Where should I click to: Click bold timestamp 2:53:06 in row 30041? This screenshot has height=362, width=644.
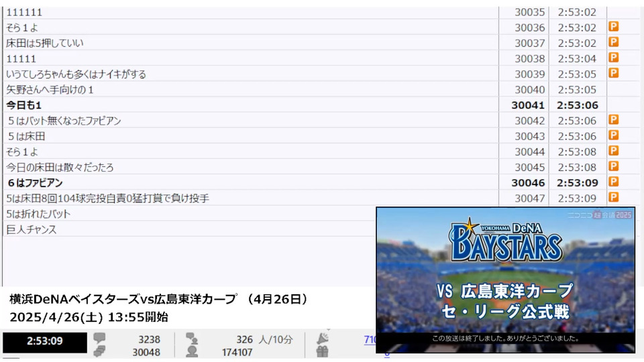[x=577, y=105]
